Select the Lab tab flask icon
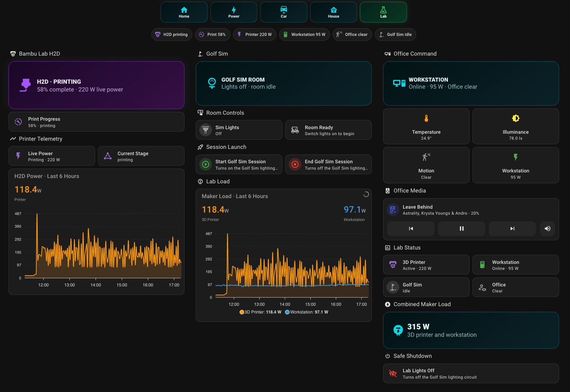 pyautogui.click(x=383, y=10)
